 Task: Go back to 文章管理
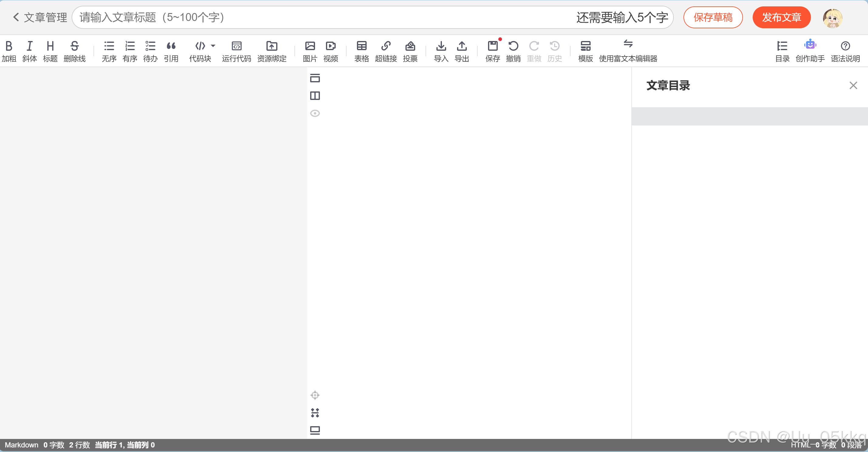(x=40, y=17)
